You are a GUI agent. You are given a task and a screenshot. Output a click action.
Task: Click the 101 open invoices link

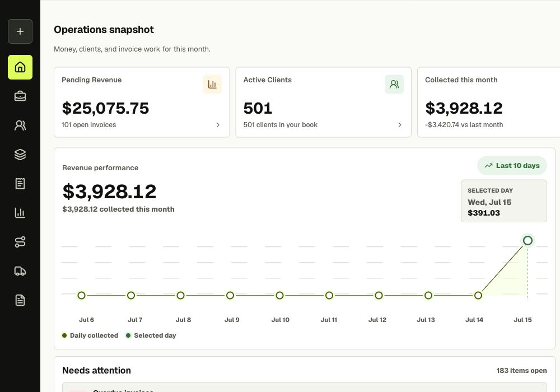[x=88, y=124]
